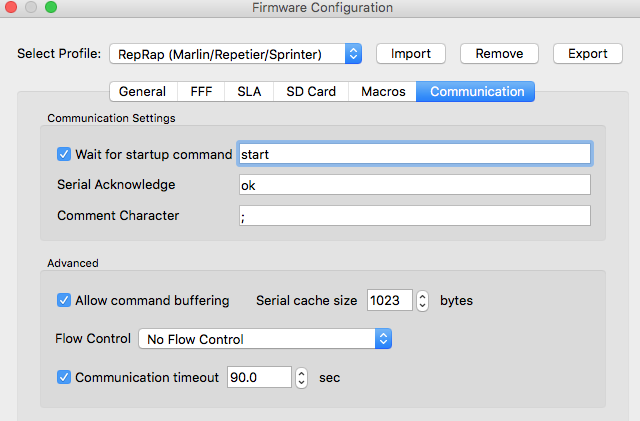
Task: Click the bytes unit label
Action: coord(456,301)
